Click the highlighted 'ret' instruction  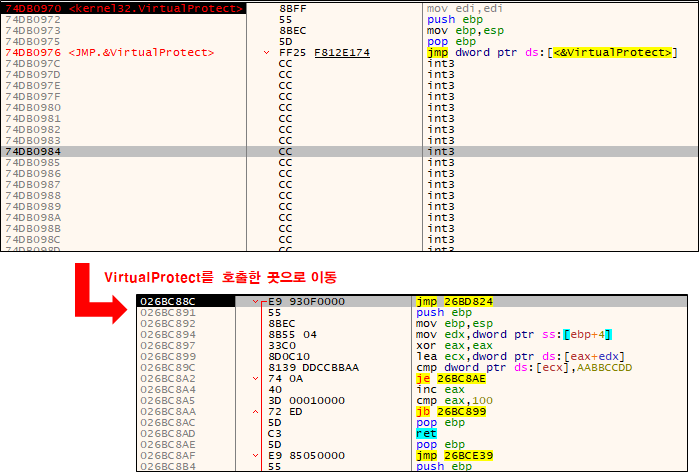point(426,433)
